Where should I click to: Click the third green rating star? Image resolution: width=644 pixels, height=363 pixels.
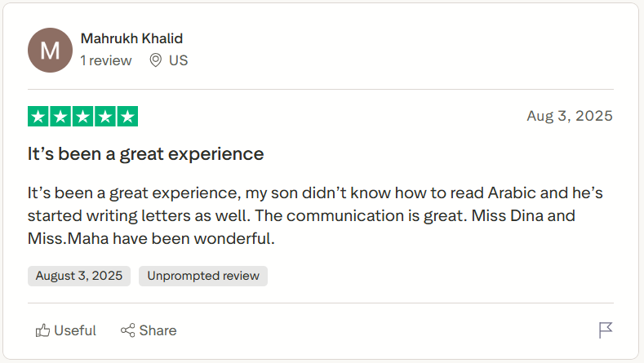(x=82, y=117)
